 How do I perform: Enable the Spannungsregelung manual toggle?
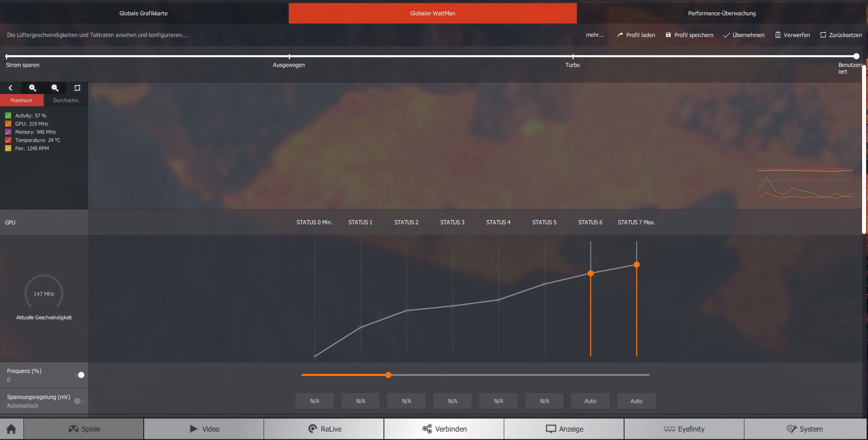point(79,401)
